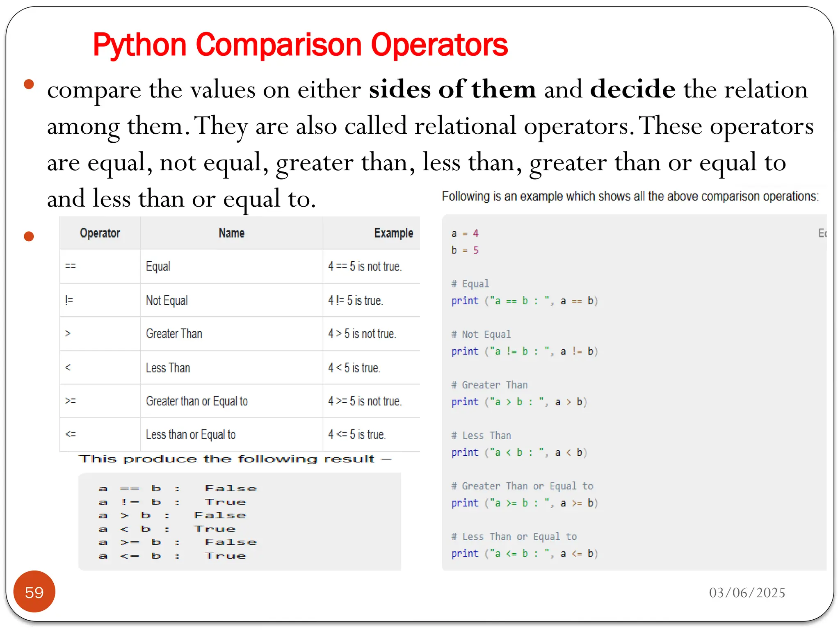Click the print "a != b" code line
The width and height of the screenshot is (840, 630).
(525, 352)
